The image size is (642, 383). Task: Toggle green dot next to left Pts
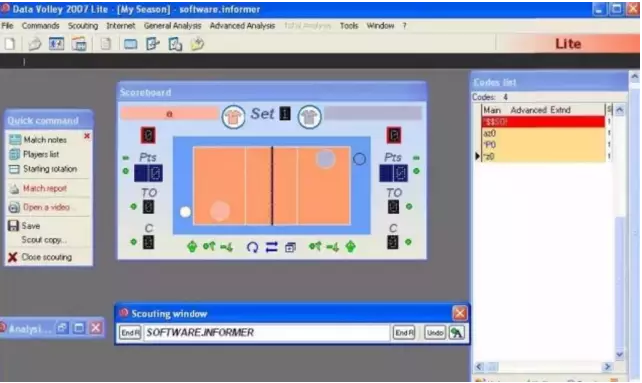tap(126, 171)
